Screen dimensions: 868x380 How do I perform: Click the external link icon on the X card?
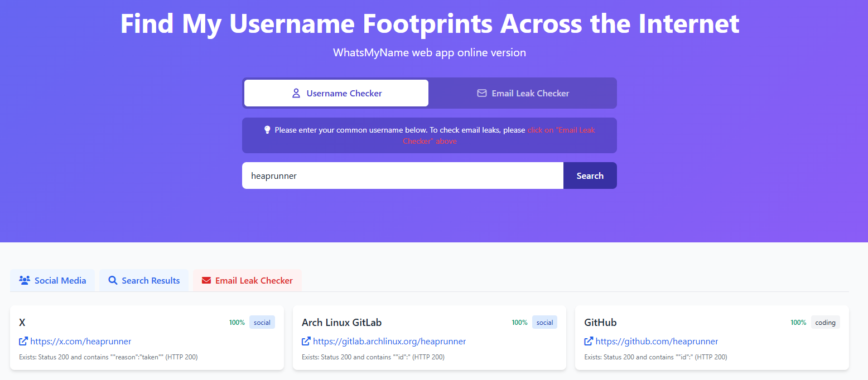coord(23,341)
